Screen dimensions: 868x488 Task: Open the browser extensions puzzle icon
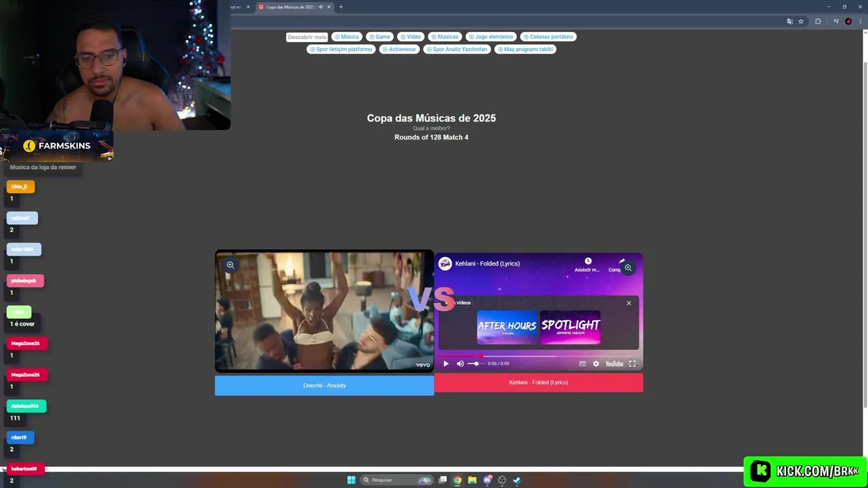pyautogui.click(x=818, y=21)
